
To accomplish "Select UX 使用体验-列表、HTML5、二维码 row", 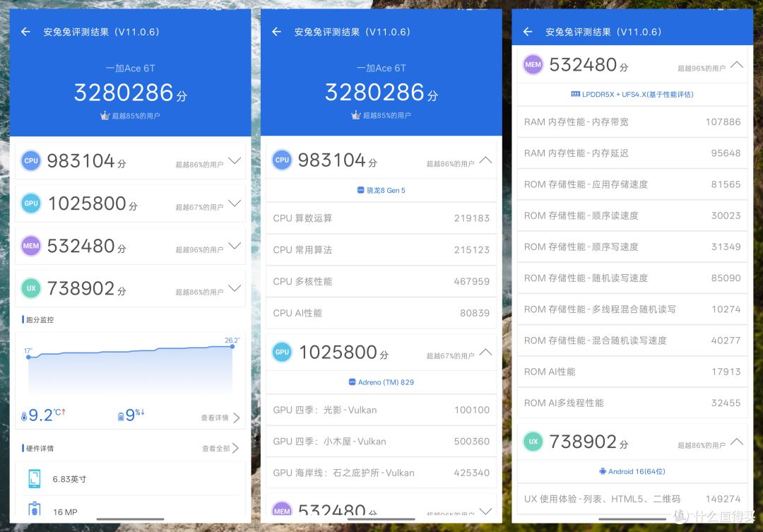I will pyautogui.click(x=632, y=499).
